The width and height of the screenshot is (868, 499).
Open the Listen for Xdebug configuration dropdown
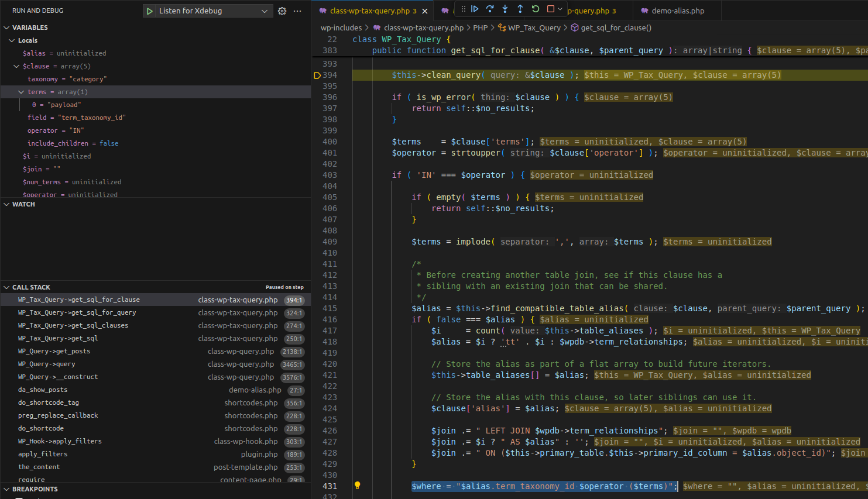click(264, 11)
